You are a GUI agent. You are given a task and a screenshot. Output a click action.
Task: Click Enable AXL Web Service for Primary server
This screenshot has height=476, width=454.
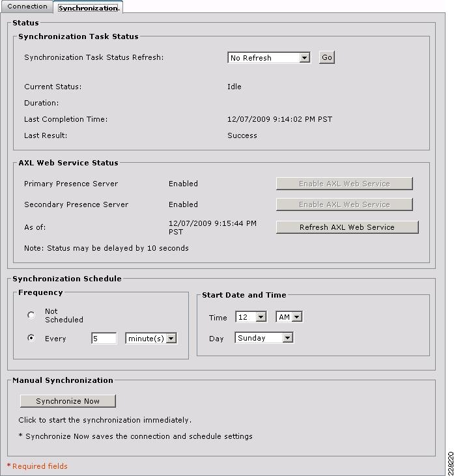[345, 184]
